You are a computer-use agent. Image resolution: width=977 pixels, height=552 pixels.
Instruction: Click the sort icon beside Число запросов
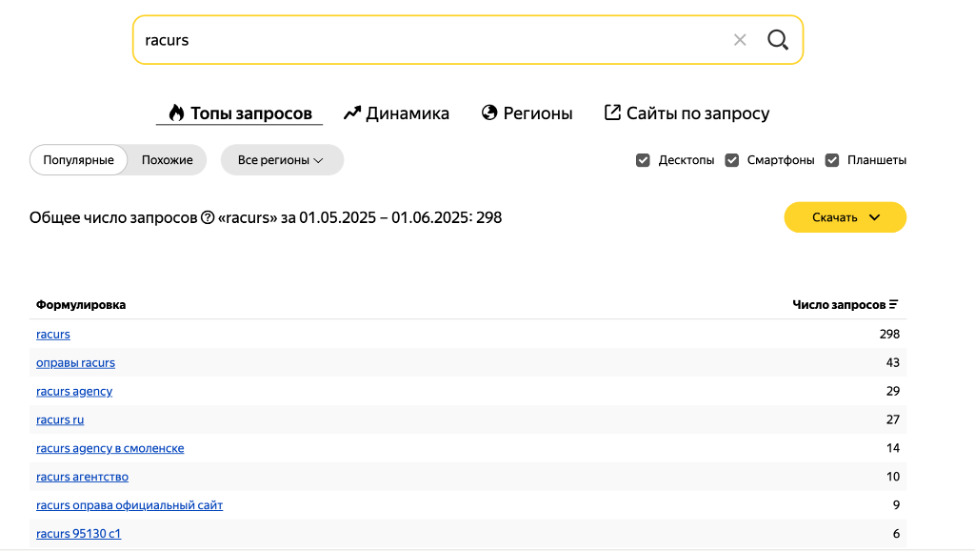click(894, 305)
